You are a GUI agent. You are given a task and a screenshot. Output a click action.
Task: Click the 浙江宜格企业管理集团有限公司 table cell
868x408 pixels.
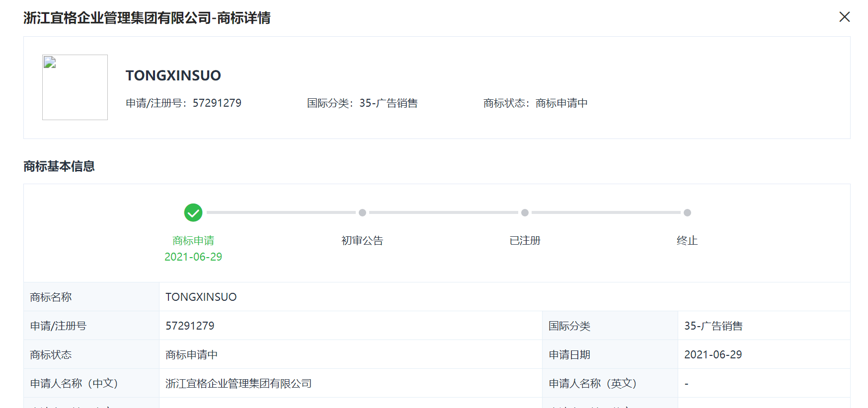[351, 383]
